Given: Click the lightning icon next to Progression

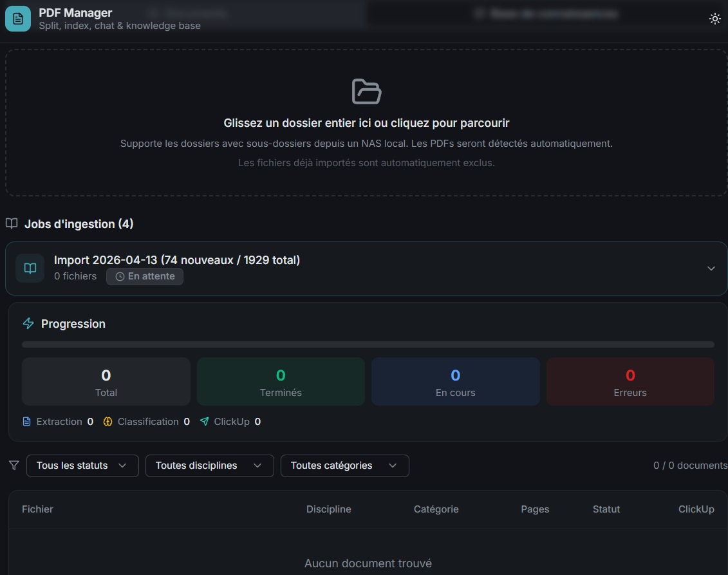Looking at the screenshot, I should coord(28,323).
